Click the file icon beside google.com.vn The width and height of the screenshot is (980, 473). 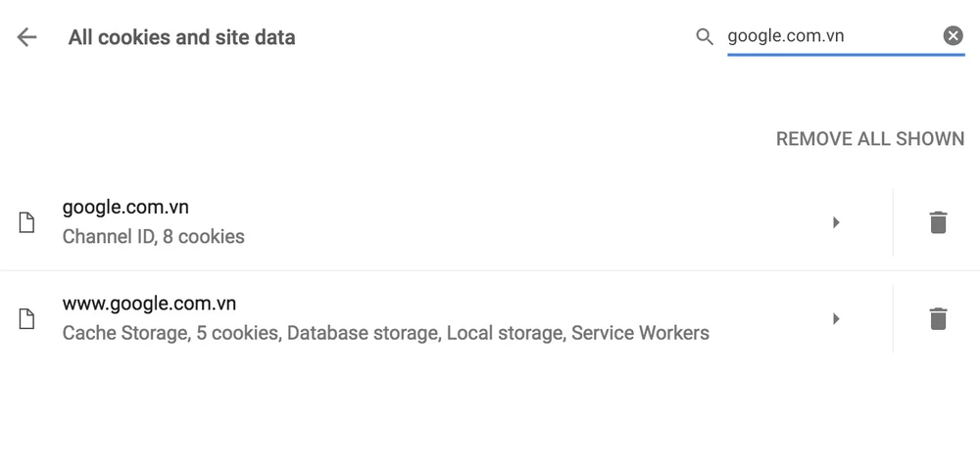point(27,222)
